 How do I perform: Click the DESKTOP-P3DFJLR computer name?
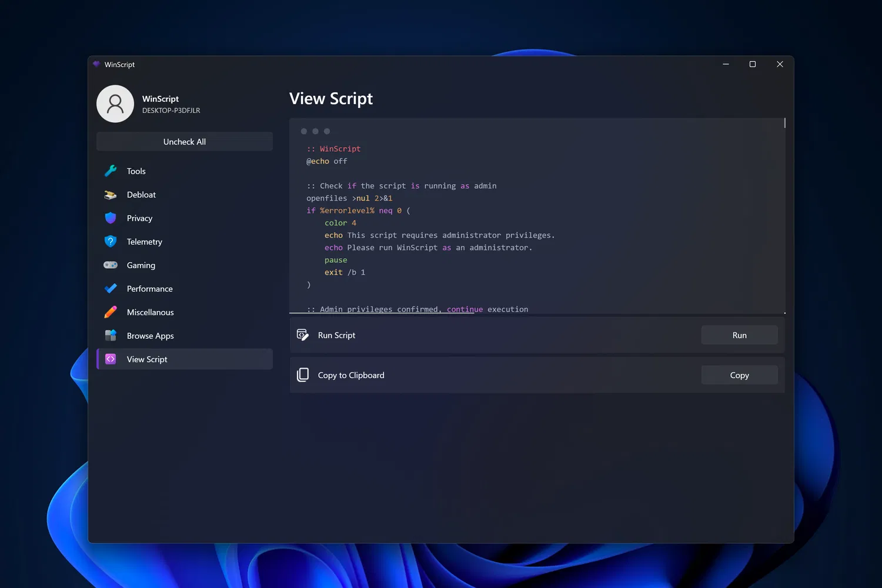coord(171,111)
